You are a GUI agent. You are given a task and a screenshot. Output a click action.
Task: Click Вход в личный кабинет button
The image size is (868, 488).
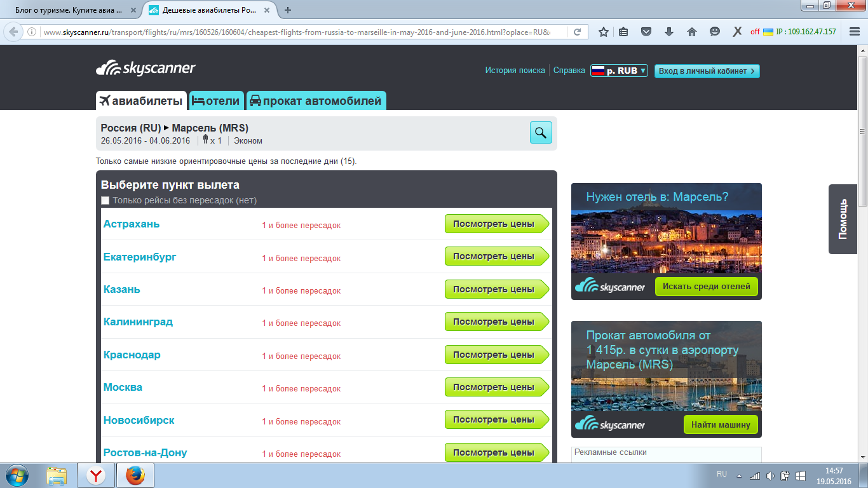click(x=707, y=71)
